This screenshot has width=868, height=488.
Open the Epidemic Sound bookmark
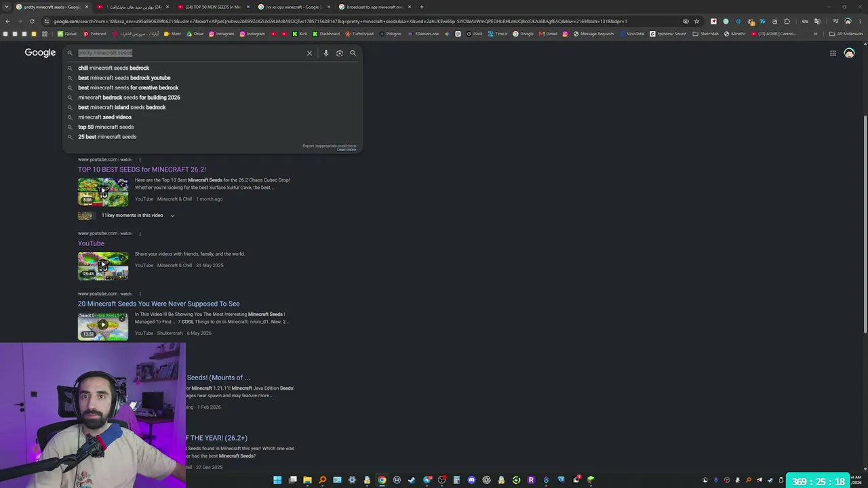(x=668, y=34)
